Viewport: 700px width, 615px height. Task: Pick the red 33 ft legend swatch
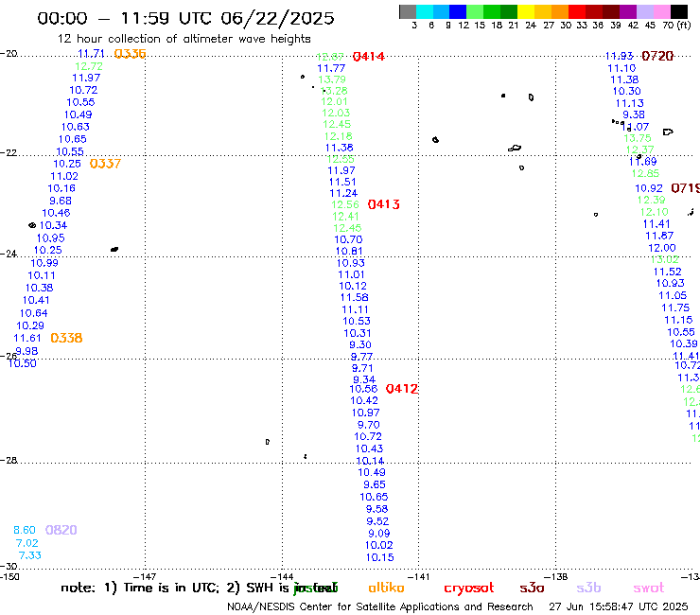point(577,11)
